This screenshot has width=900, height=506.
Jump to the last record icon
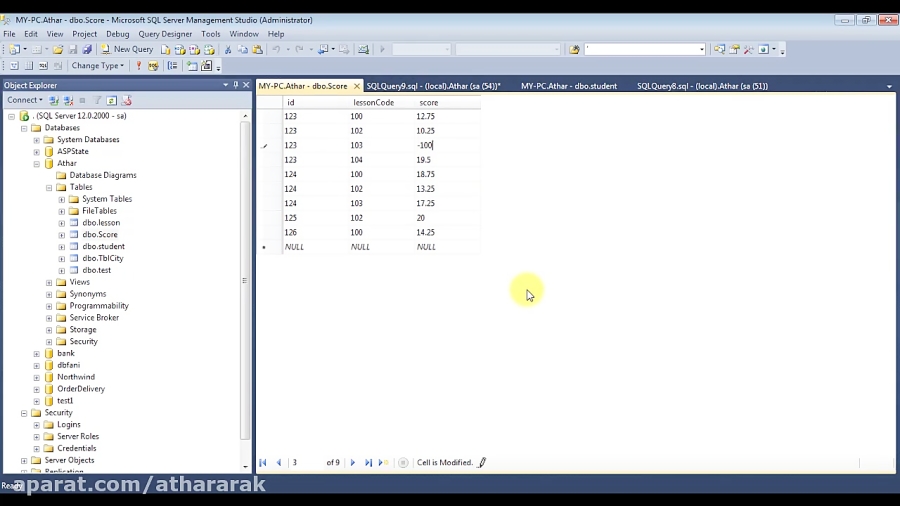368,463
